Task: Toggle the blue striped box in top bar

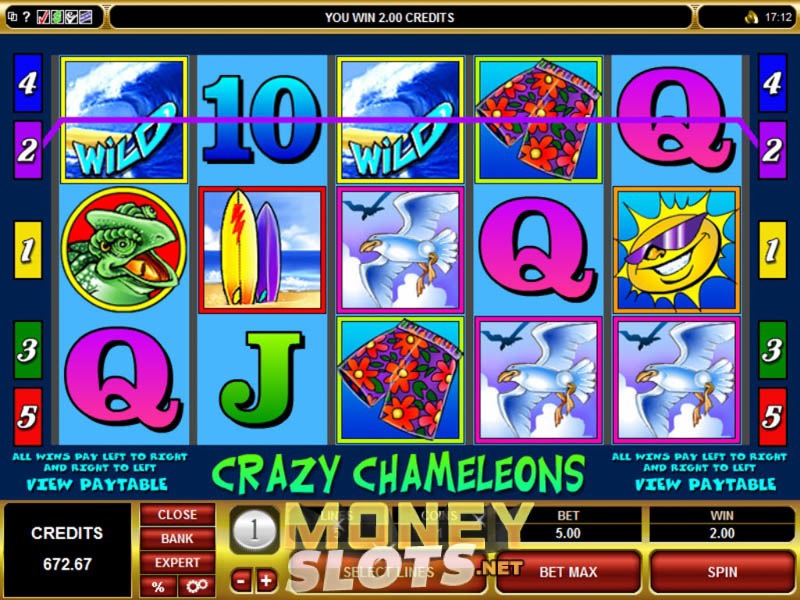Action: pyautogui.click(x=85, y=17)
